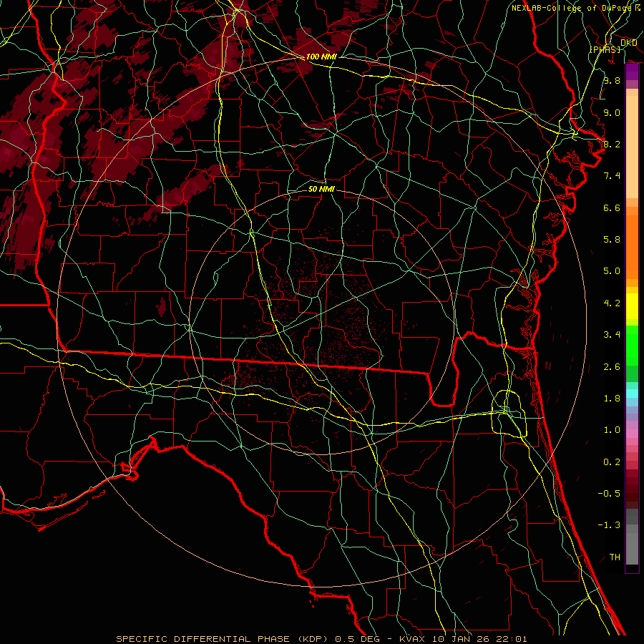Pick the yellow swatch beside 4.2
The height and width of the screenshot is (644, 644).
click(x=632, y=304)
